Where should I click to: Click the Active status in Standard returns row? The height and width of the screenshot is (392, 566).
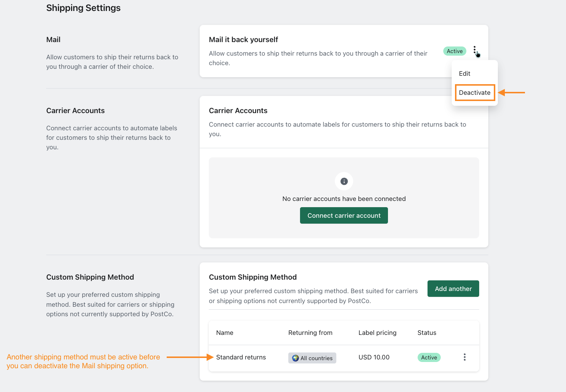click(429, 358)
